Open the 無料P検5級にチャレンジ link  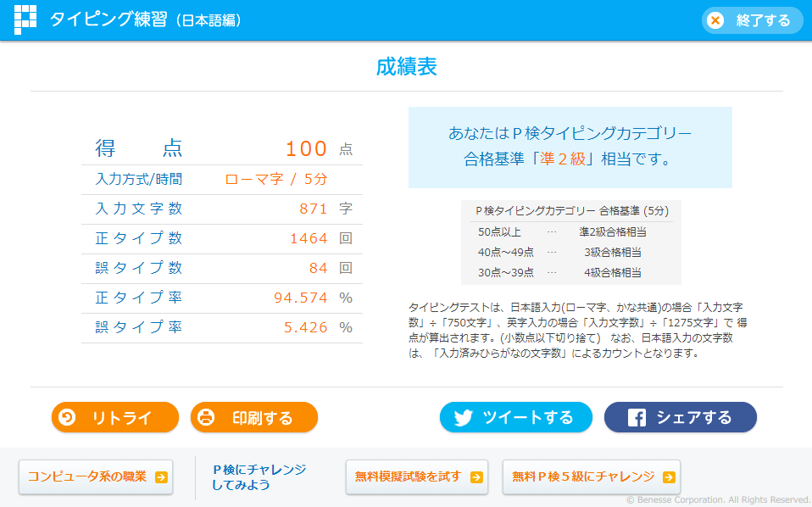pyautogui.click(x=591, y=476)
